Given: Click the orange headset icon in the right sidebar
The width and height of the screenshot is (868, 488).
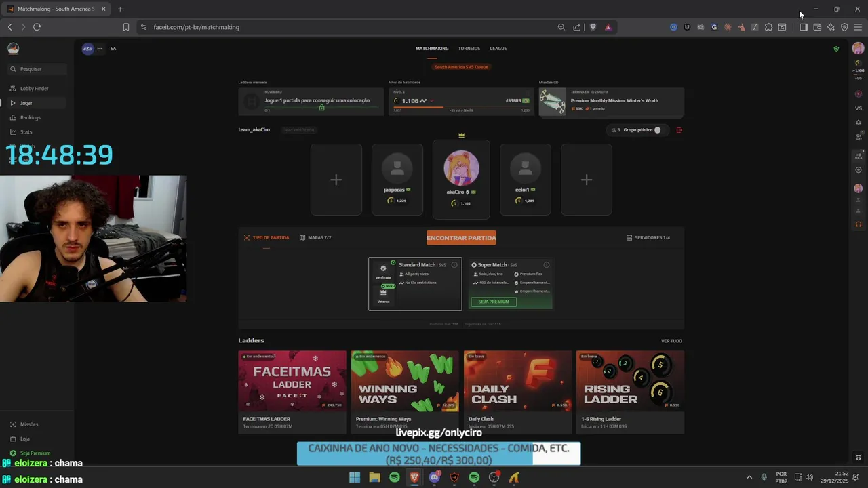Looking at the screenshot, I should tap(858, 224).
